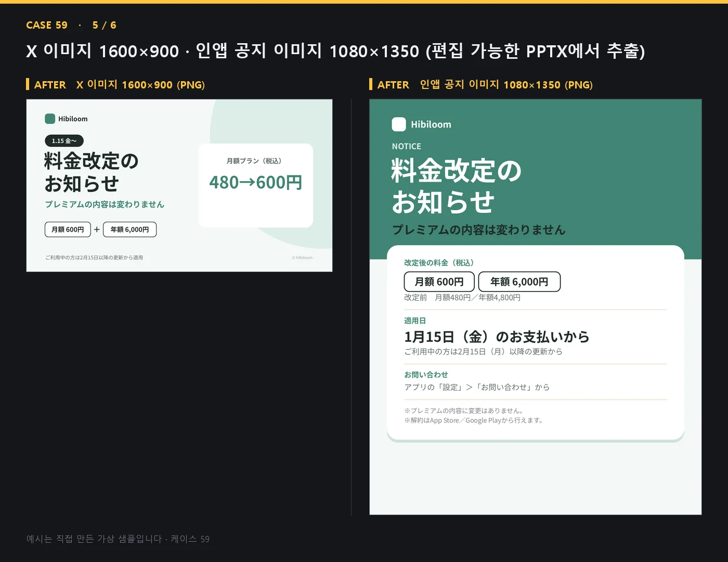
Task: Click the '月額プラン（税込）' label
Action: [x=255, y=161]
